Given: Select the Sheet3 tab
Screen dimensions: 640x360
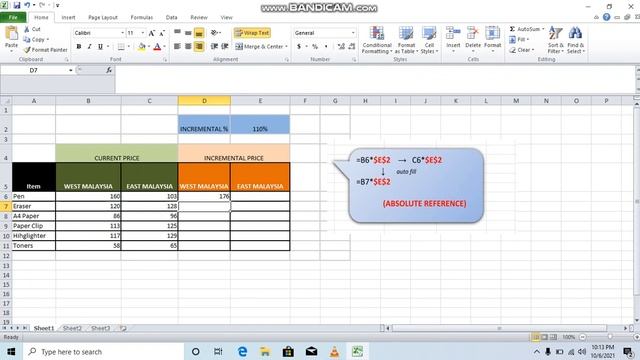Looking at the screenshot, I should point(100,328).
